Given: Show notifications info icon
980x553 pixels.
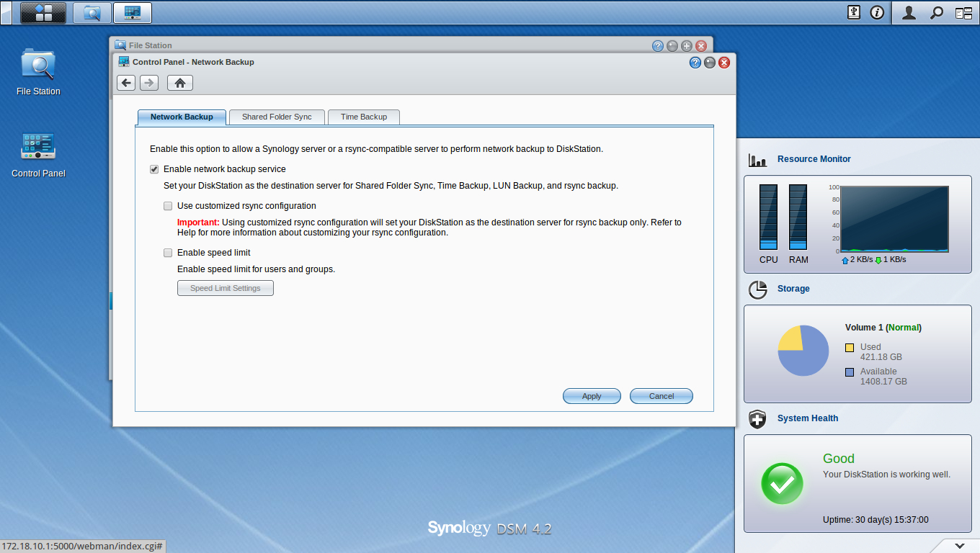Looking at the screenshot, I should 877,12.
